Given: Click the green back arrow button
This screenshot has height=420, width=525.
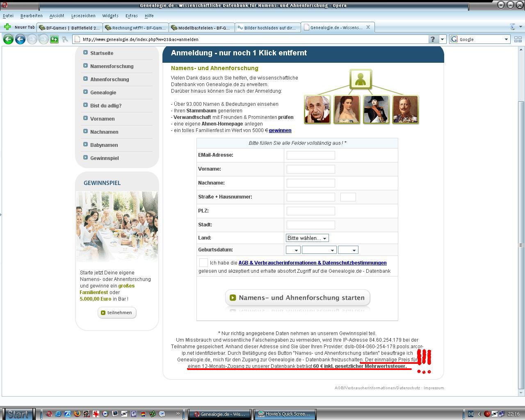Looking at the screenshot, I should click(8, 39).
